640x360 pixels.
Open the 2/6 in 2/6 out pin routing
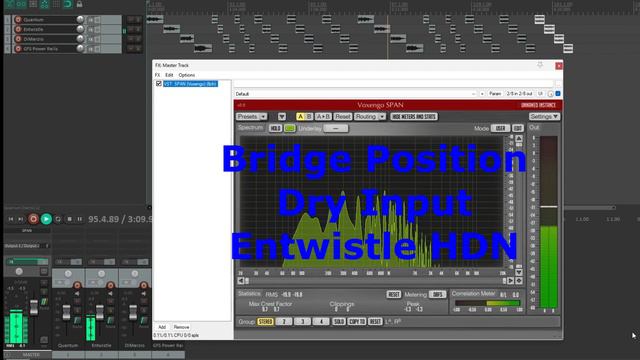[520, 94]
